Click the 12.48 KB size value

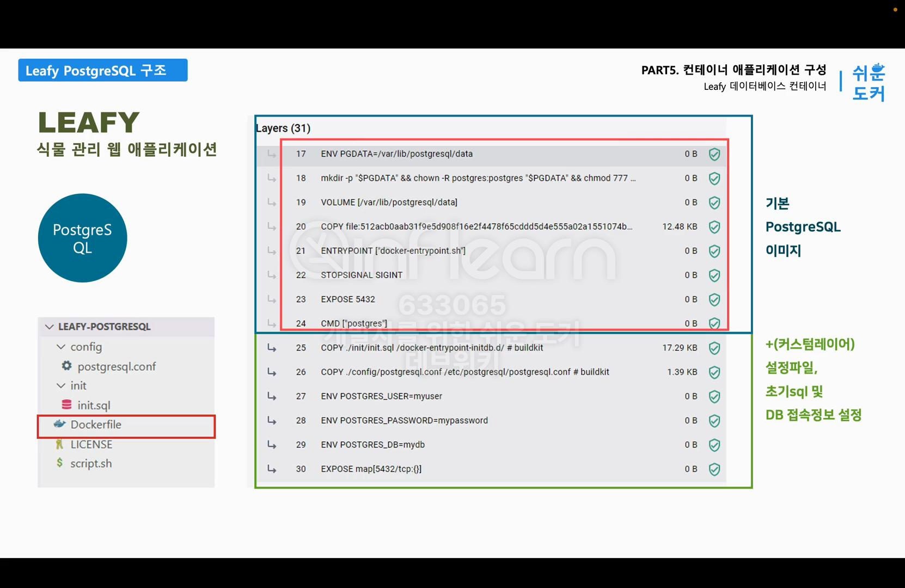coord(680,226)
